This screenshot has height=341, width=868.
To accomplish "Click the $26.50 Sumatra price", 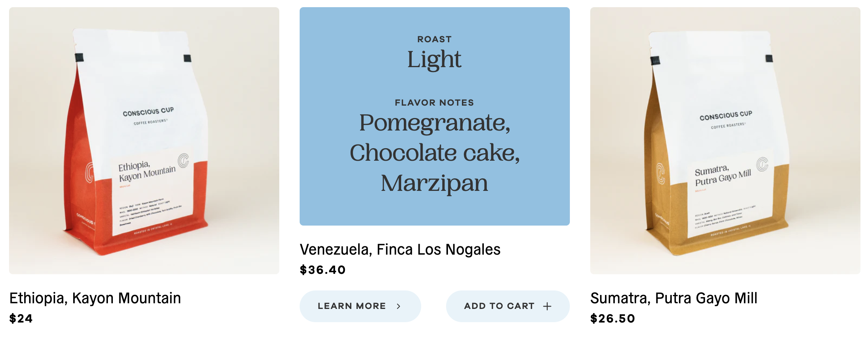I will click(613, 319).
